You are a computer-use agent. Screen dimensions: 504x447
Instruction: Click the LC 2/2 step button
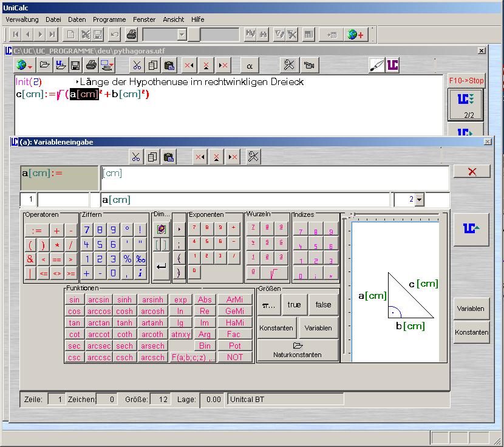[x=465, y=105]
